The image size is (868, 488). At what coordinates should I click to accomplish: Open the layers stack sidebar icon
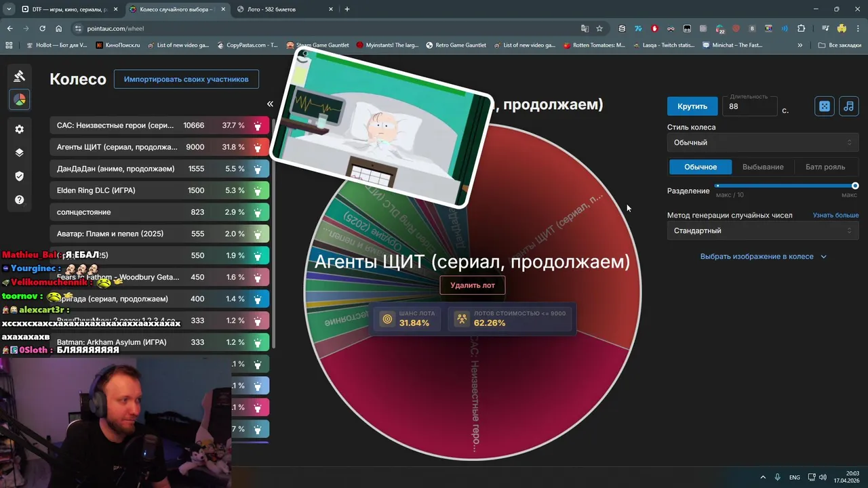tap(19, 152)
